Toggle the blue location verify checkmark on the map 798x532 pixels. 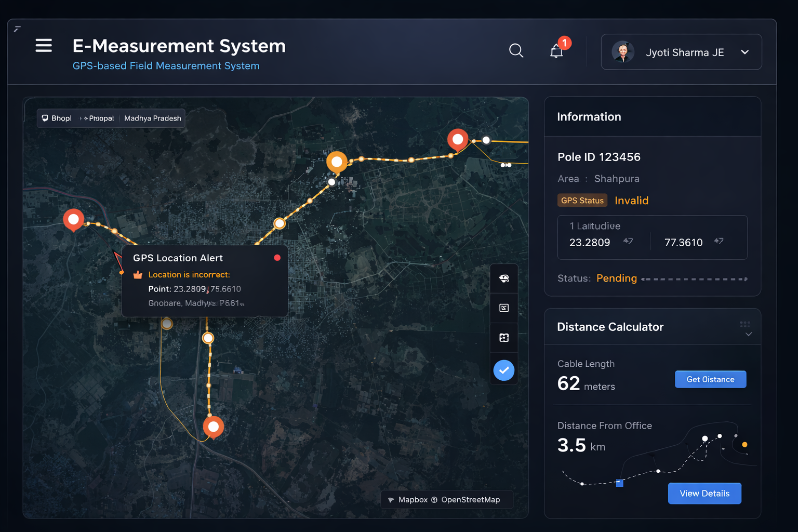pyautogui.click(x=503, y=370)
